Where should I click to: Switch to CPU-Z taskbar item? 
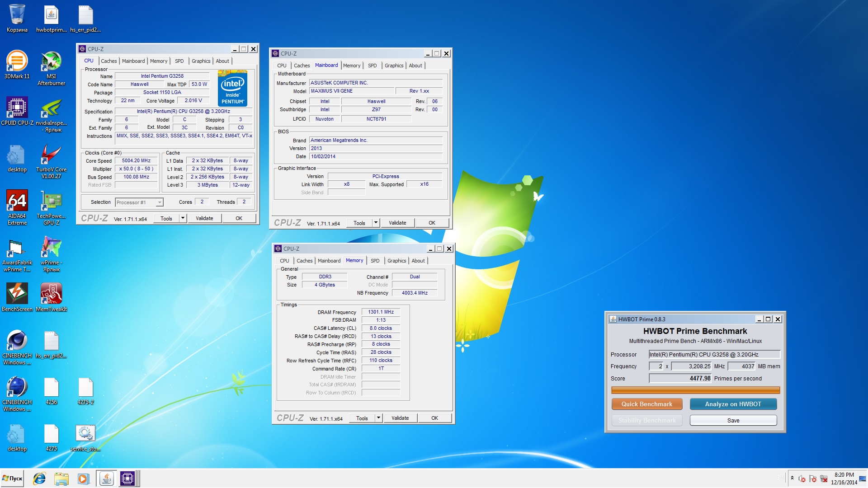(128, 479)
